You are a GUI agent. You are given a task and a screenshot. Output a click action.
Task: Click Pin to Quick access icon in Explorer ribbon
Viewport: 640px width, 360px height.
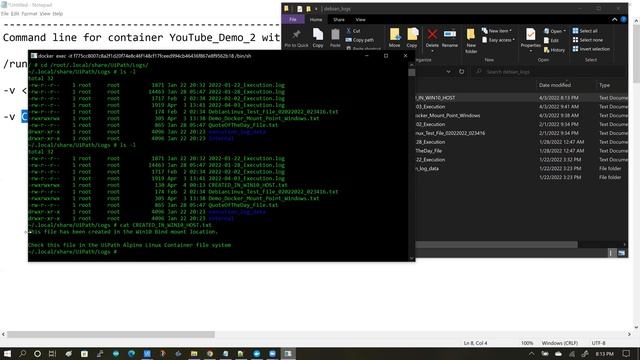coord(296,35)
